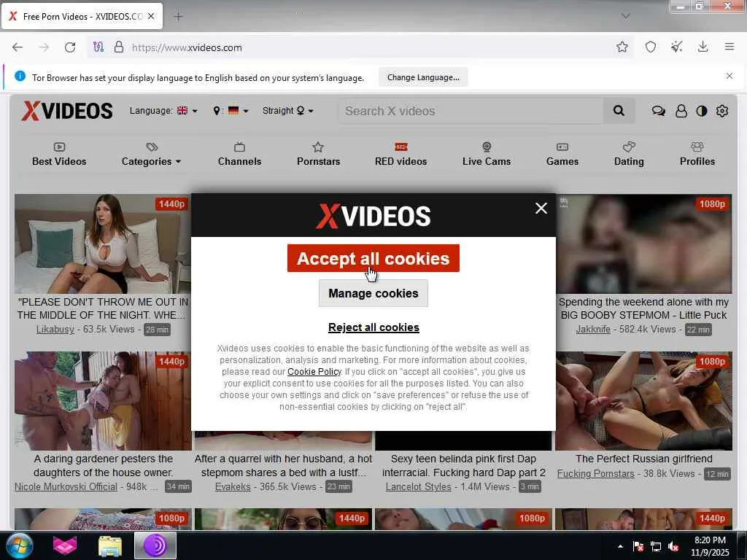Open the browser downloads panel
Viewport: 747px width, 560px height.
[x=703, y=47]
